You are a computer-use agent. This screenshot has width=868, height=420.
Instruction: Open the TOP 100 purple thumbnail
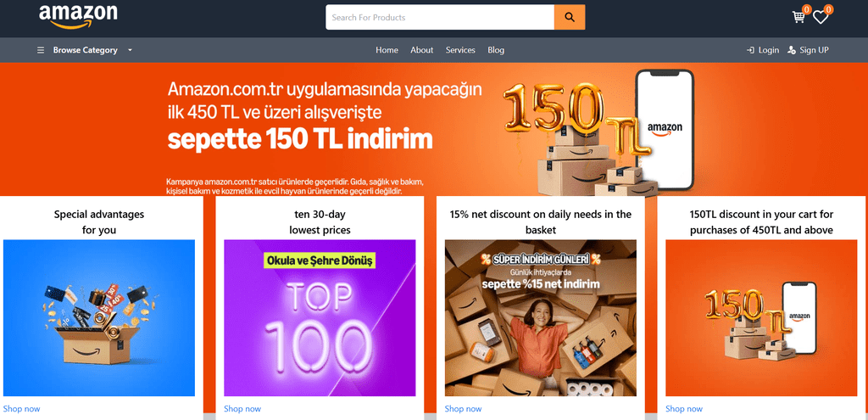[x=320, y=318]
